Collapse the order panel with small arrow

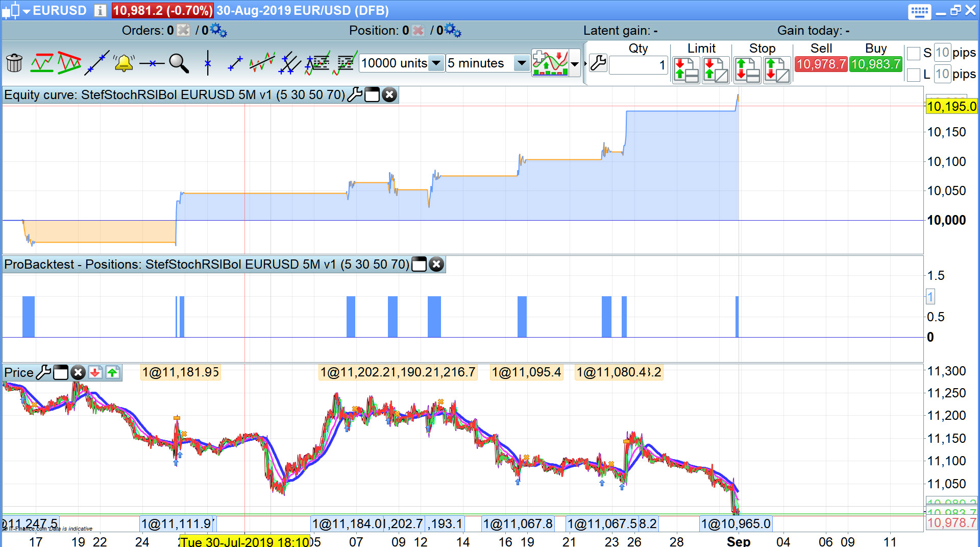tap(585, 63)
